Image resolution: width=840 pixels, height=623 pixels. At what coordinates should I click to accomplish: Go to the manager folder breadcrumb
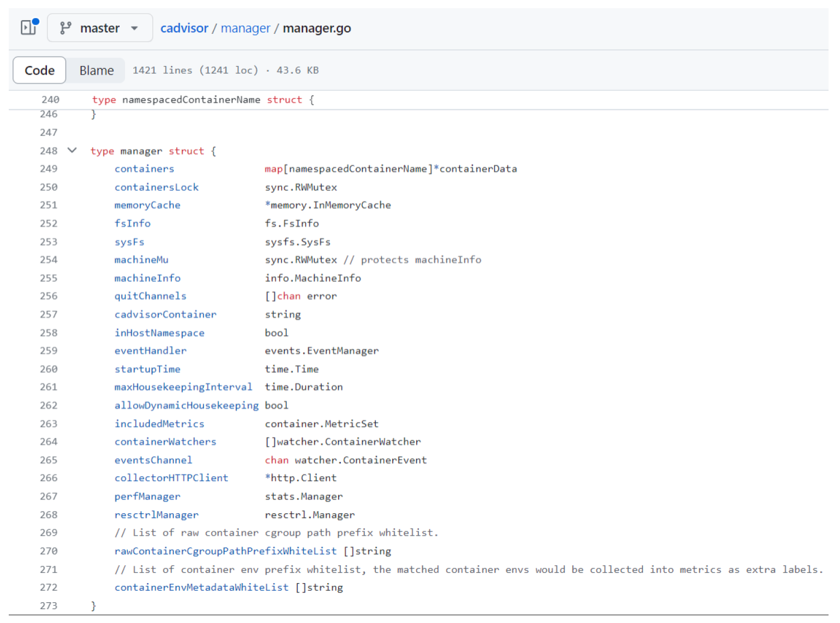[245, 28]
